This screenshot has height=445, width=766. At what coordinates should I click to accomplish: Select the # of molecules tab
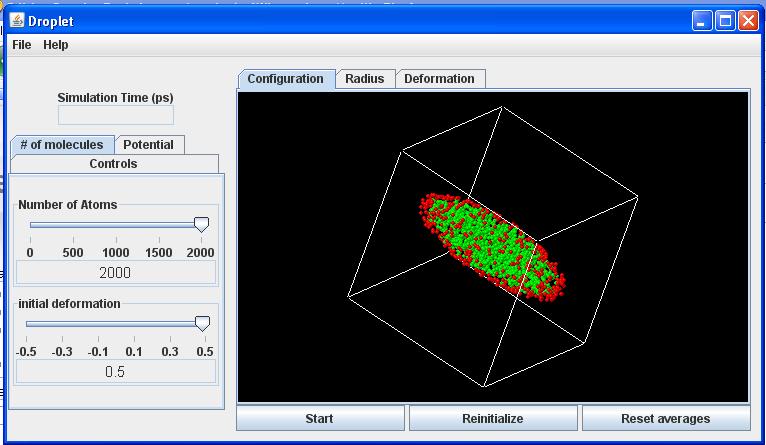click(61, 145)
